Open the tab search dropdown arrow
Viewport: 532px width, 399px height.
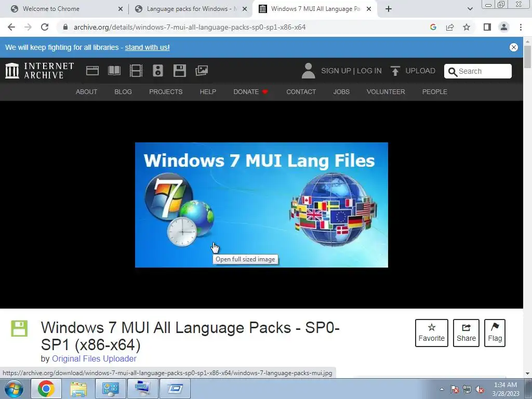[470, 9]
